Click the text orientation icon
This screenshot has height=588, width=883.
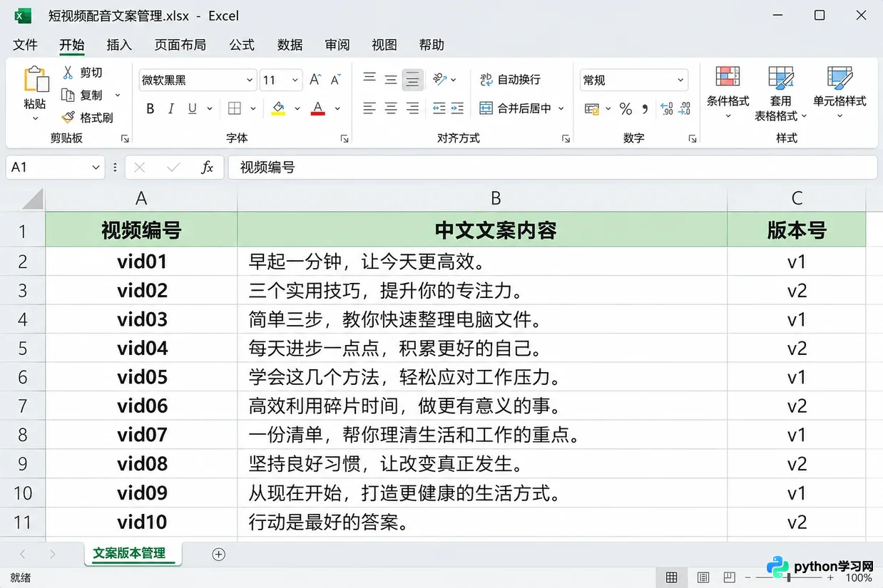(x=440, y=79)
